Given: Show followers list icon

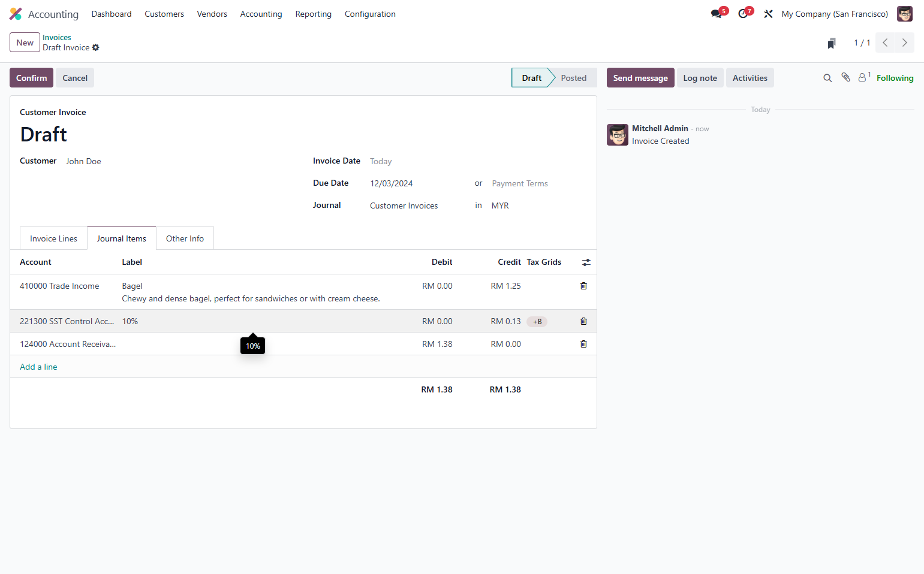Looking at the screenshot, I should pos(864,77).
